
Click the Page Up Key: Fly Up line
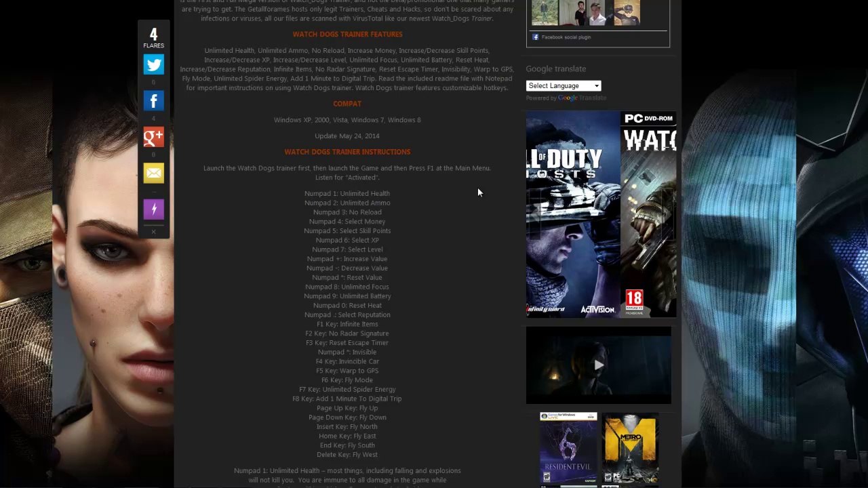pyautogui.click(x=347, y=409)
